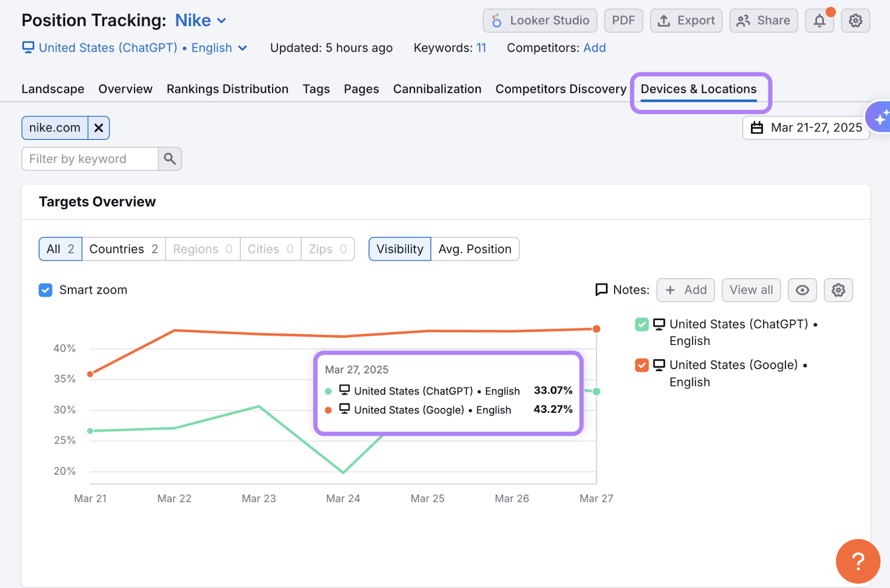Go to the Cannibalization tab

tap(437, 89)
